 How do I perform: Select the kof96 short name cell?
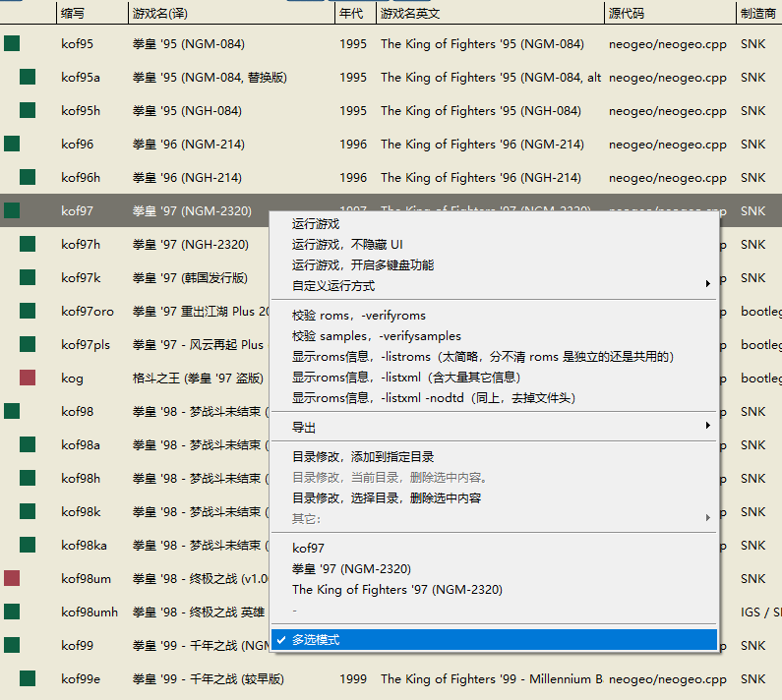78,145
